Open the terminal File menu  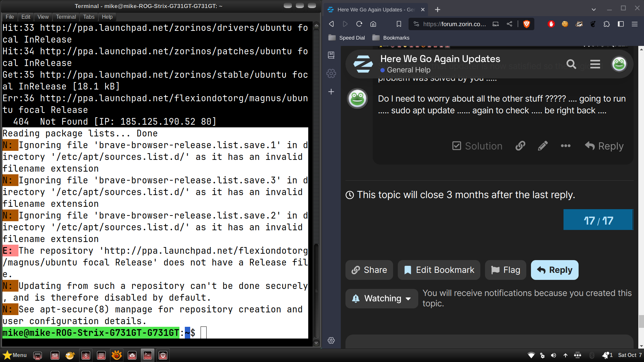pos(10,17)
